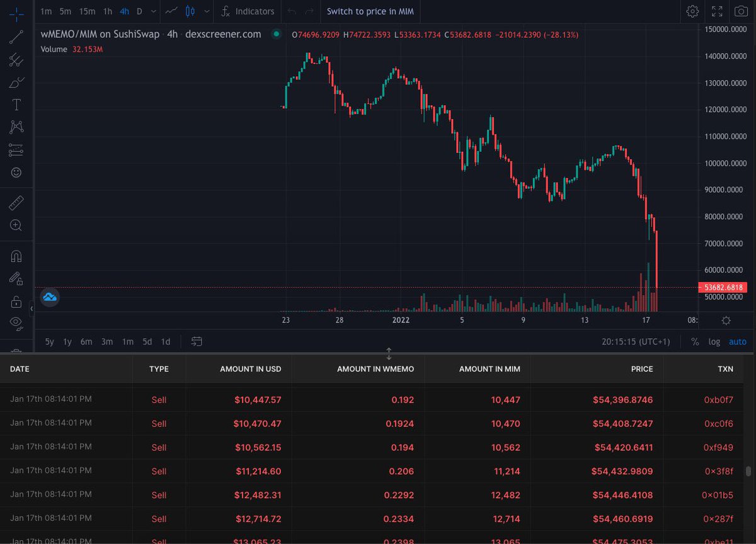Image resolution: width=756 pixels, height=544 pixels.
Task: Sort by AMOUNT IN MIM column
Action: point(490,369)
